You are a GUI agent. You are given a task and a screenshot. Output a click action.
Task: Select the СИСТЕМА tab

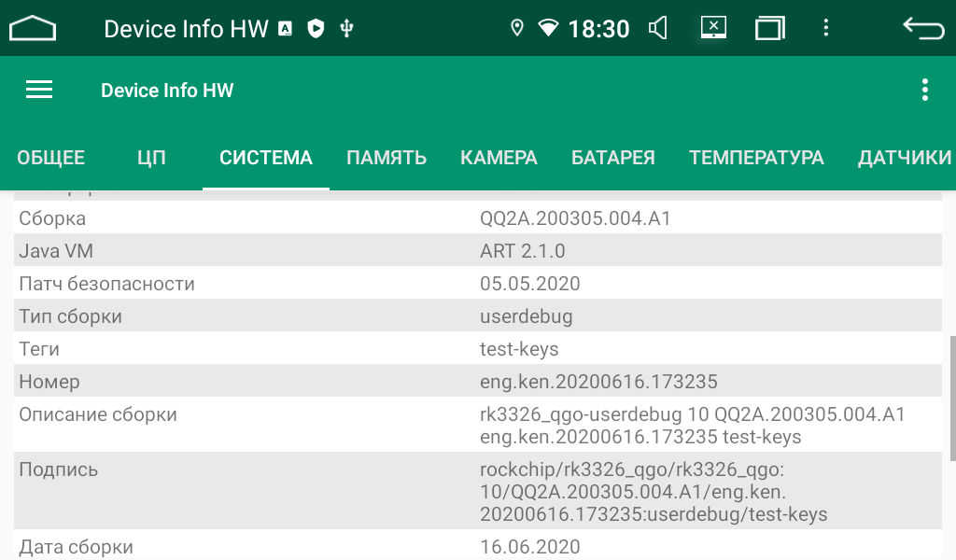coord(266,158)
